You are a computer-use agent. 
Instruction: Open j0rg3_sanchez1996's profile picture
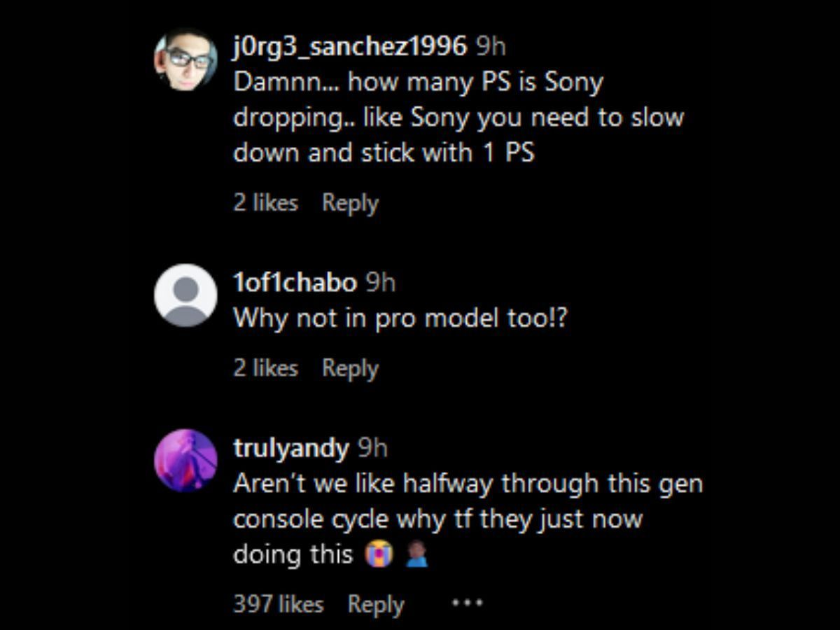(x=185, y=59)
